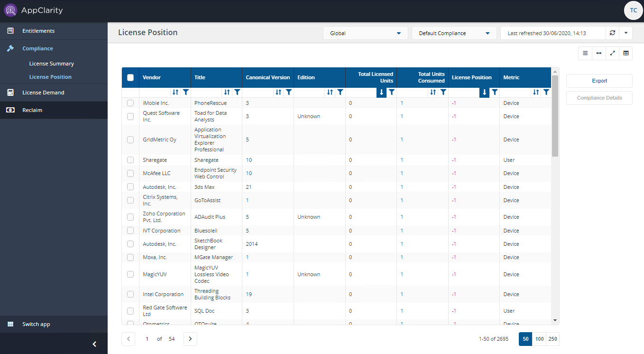The height and width of the screenshot is (354, 644).
Task: Click the Reclaim money icon
Action: pyautogui.click(x=10, y=110)
